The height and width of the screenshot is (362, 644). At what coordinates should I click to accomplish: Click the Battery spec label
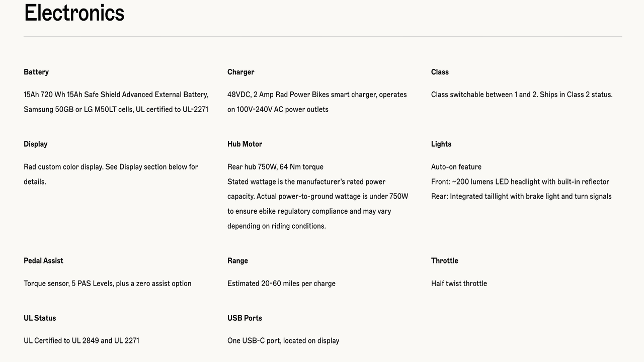[36, 72]
